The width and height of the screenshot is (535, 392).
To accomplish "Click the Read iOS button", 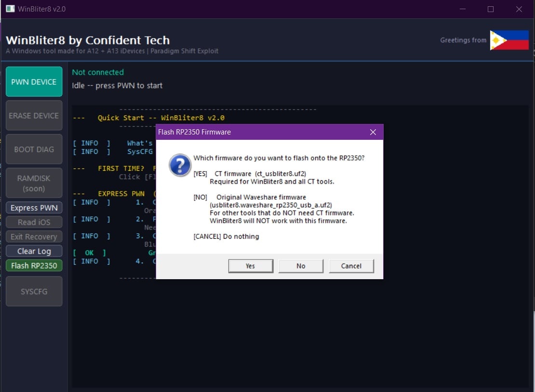I will 34,222.
